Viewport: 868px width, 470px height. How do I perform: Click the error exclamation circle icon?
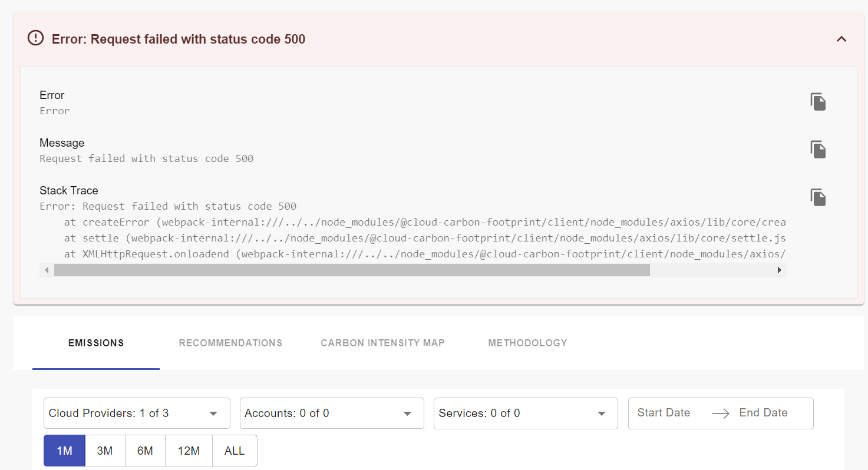35,38
